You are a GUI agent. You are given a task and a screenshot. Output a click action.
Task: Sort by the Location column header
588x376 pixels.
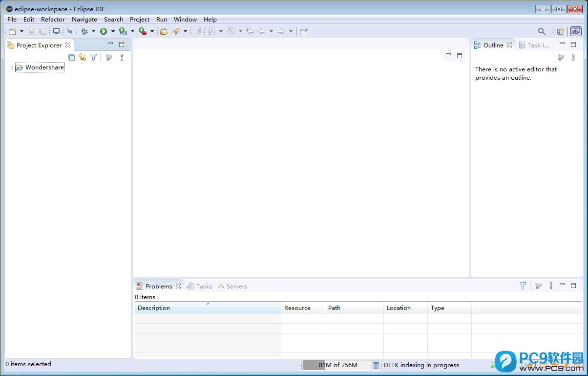pyautogui.click(x=405, y=308)
